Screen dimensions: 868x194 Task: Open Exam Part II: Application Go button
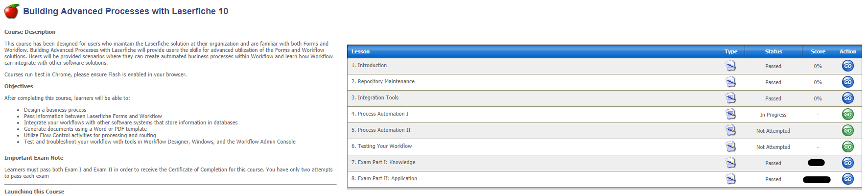pyautogui.click(x=848, y=179)
